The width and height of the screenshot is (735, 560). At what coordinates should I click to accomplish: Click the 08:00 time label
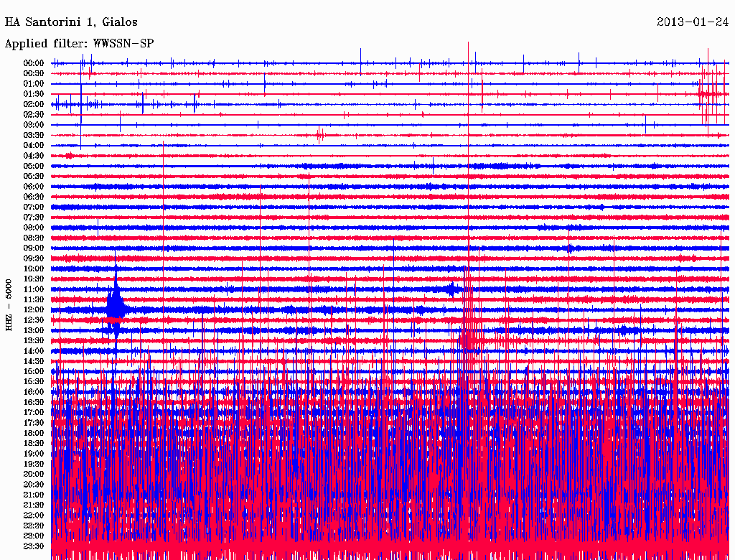[x=34, y=228]
